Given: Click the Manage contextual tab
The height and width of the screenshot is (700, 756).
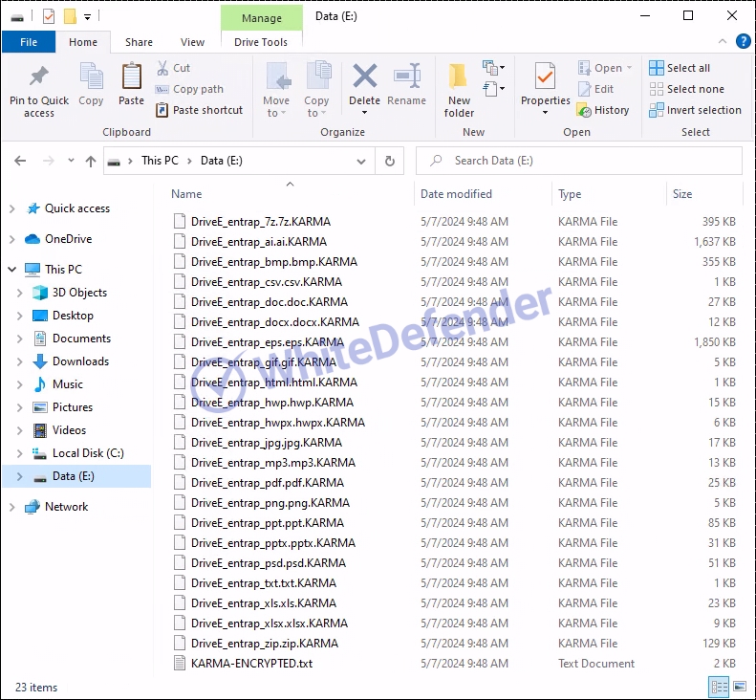Looking at the screenshot, I should tap(262, 18).
